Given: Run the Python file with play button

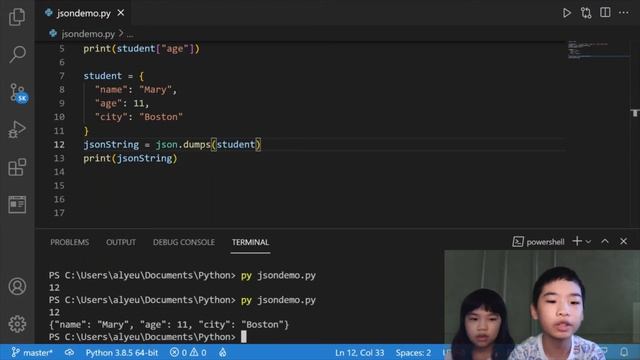Looking at the screenshot, I should 567,13.
